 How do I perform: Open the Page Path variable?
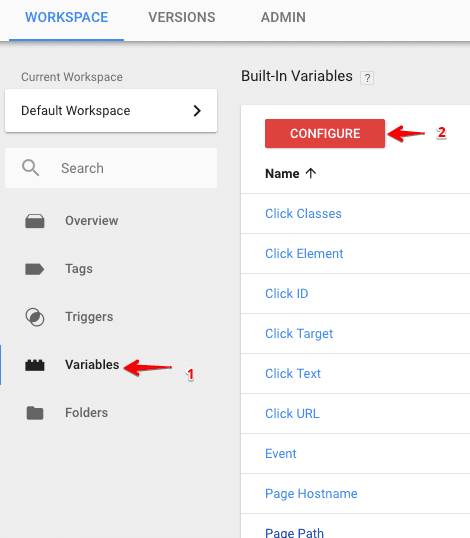(294, 533)
